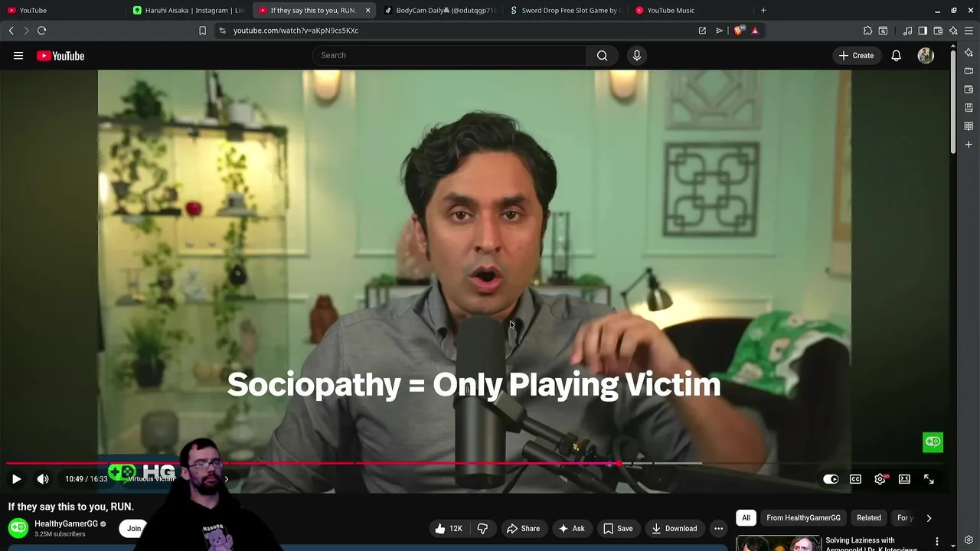Screen dimensions: 980x551
Task: Open player settings gear
Action: click(880, 479)
